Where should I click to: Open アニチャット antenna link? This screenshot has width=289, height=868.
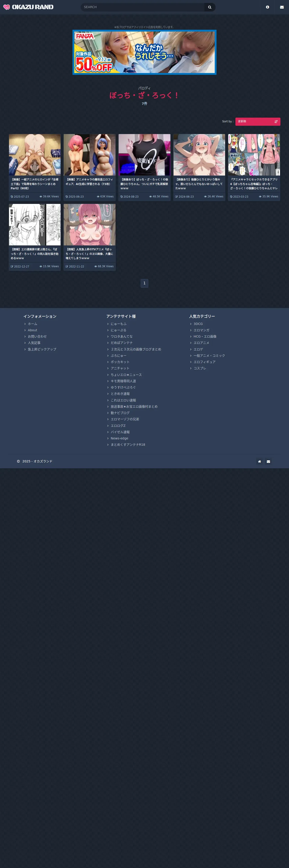pos(120,368)
